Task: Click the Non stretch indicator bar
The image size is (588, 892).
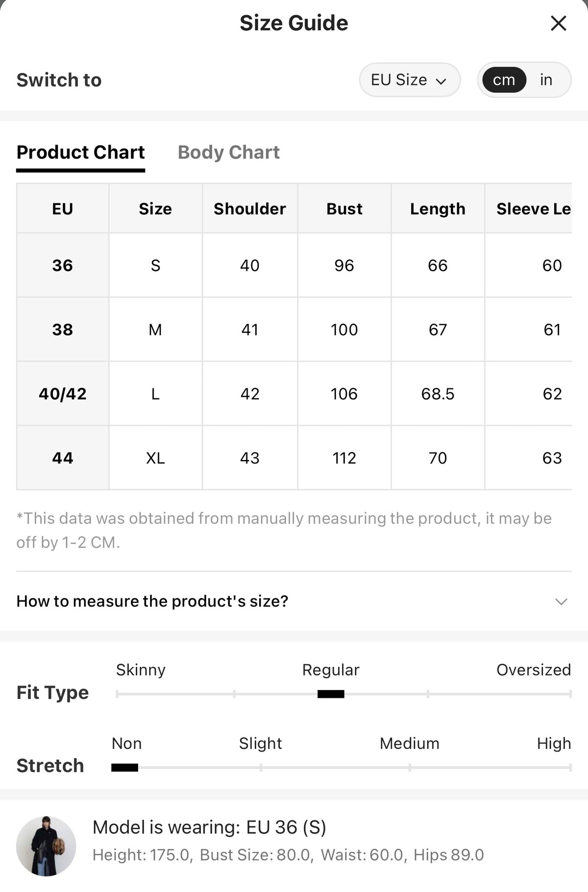Action: [124, 767]
